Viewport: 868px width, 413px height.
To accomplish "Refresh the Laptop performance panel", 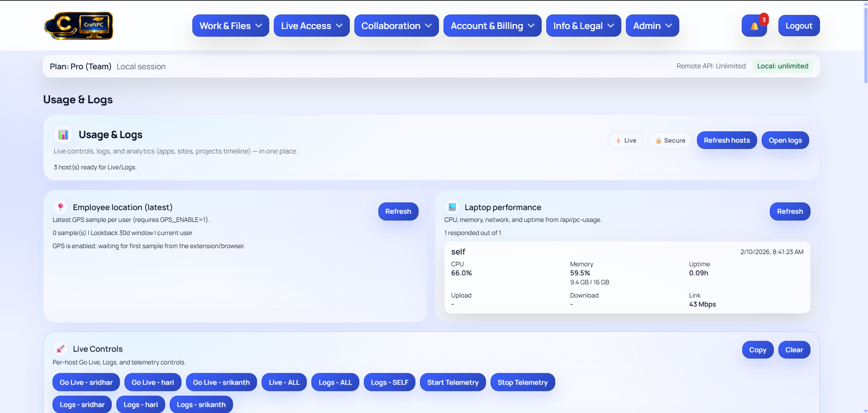I will tap(790, 211).
